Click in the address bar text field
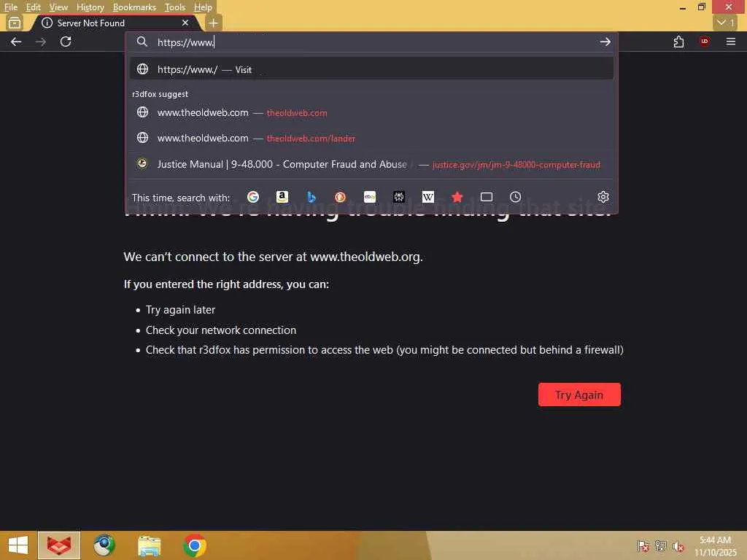747x560 pixels. [x=371, y=42]
